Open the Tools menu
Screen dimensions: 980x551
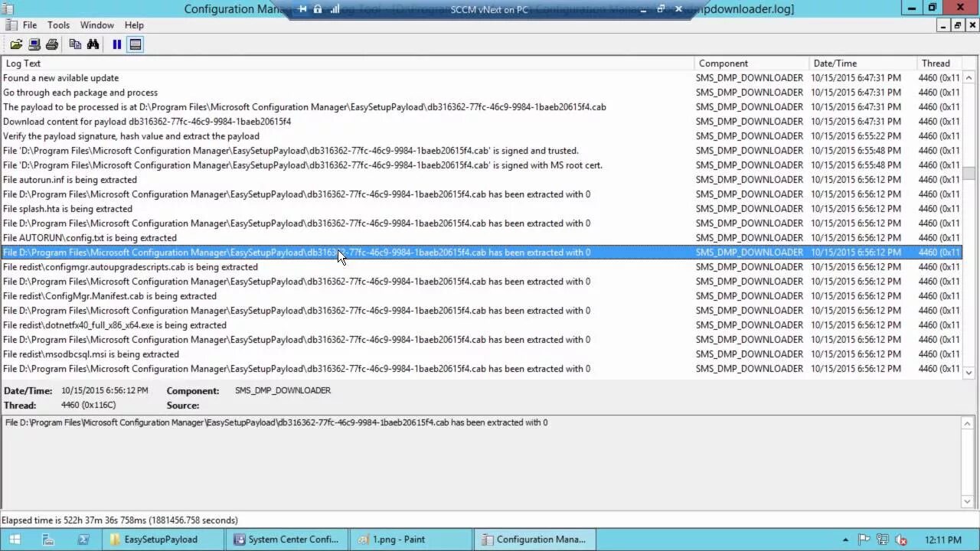[x=58, y=25]
